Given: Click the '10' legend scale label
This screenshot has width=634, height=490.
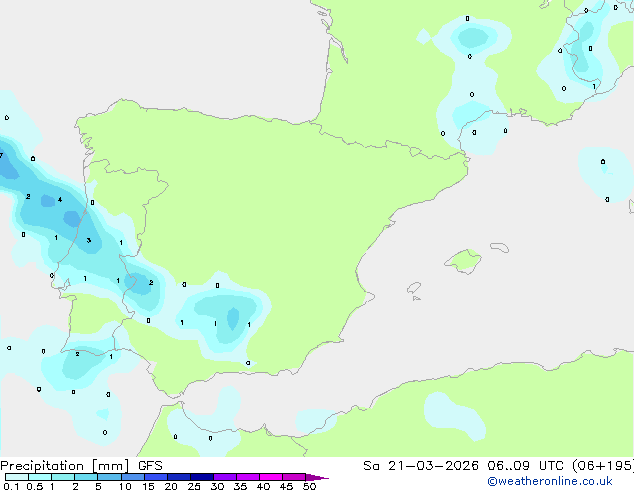Looking at the screenshot, I should [125, 486].
